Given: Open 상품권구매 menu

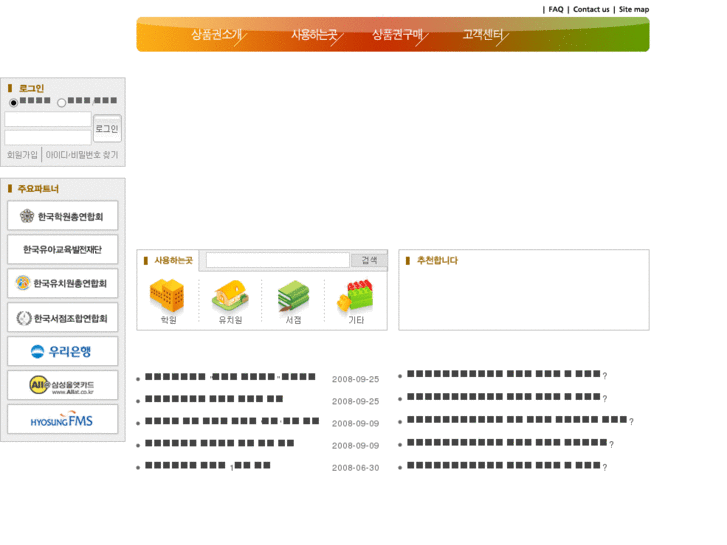Looking at the screenshot, I should pos(397,34).
